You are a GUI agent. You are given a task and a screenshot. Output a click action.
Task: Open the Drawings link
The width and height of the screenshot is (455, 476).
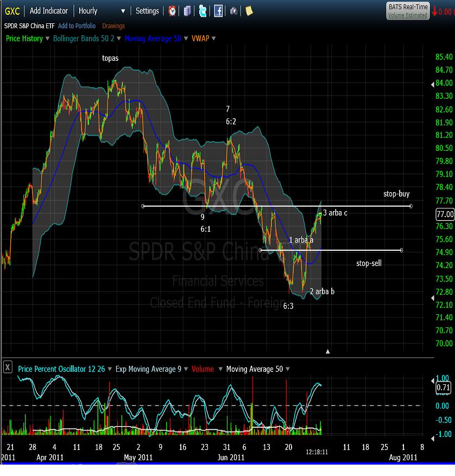113,26
